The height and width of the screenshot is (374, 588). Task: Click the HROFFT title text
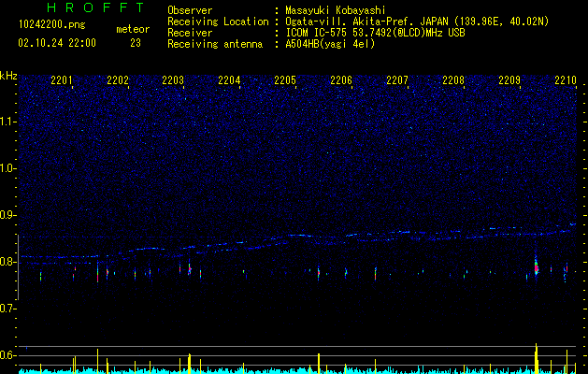coord(95,7)
